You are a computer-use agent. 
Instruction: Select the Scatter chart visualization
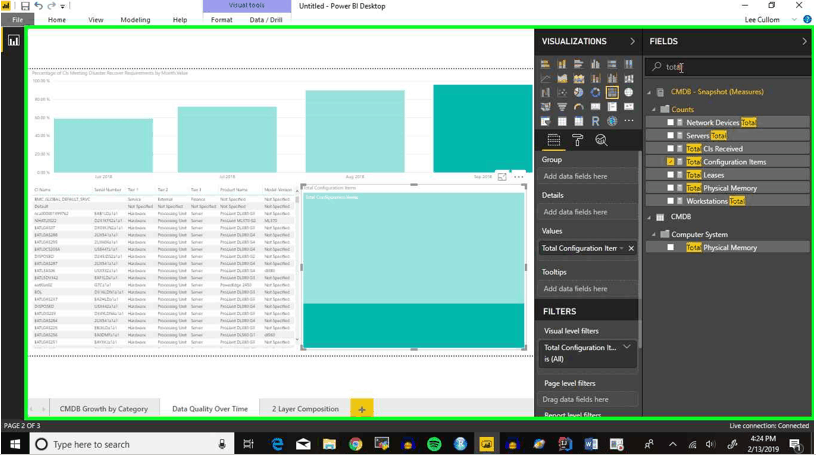tap(562, 93)
